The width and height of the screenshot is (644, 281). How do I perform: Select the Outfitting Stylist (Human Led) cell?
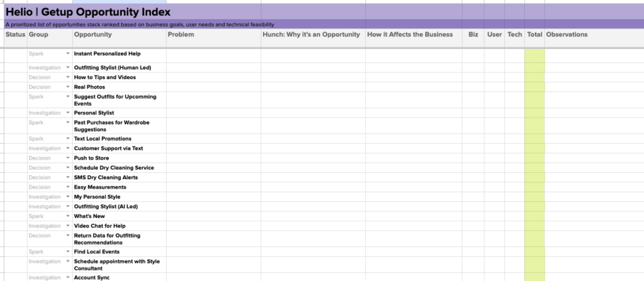coord(119,68)
